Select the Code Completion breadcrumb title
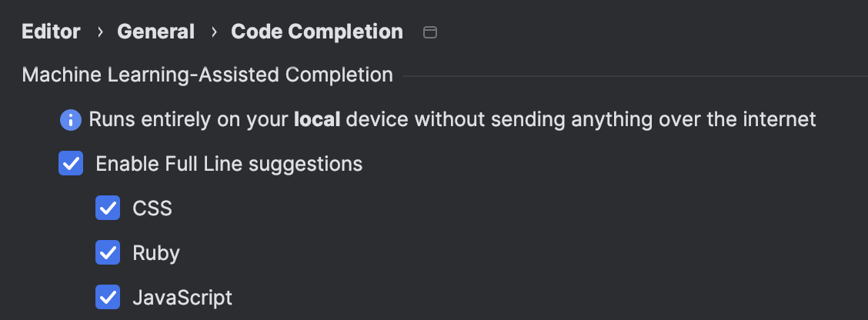Screen dimensions: 868x320 coord(316,32)
